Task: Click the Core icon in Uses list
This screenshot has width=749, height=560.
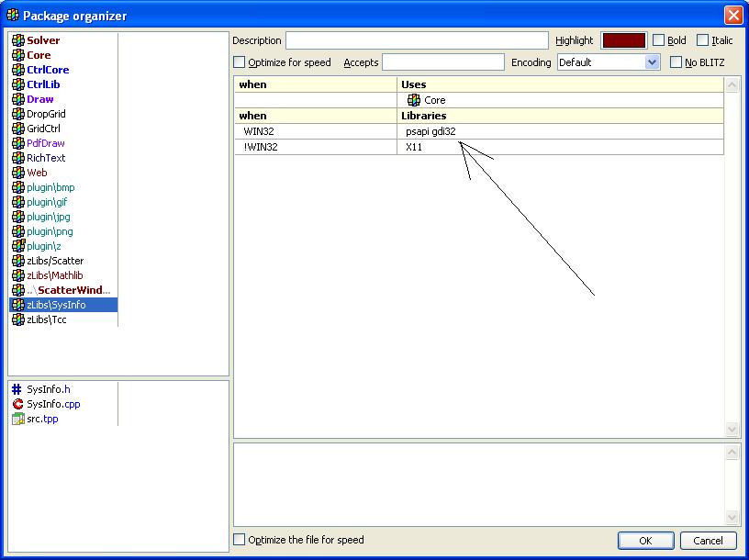Action: click(414, 100)
